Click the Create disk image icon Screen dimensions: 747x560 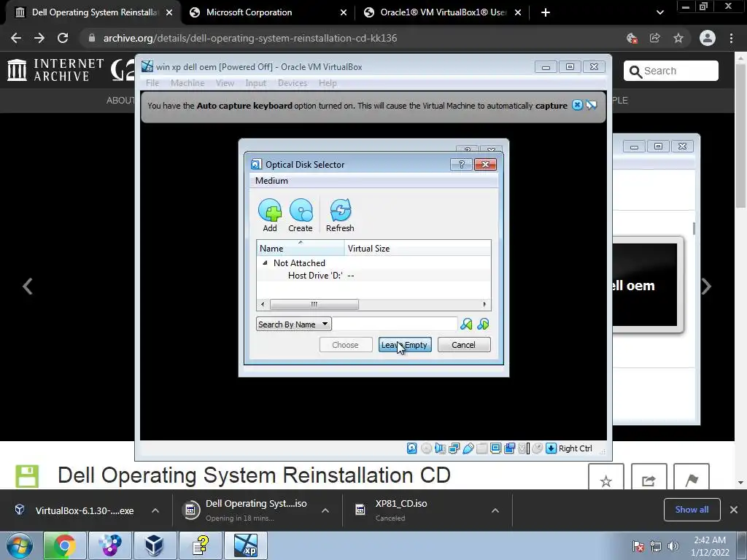pyautogui.click(x=301, y=210)
